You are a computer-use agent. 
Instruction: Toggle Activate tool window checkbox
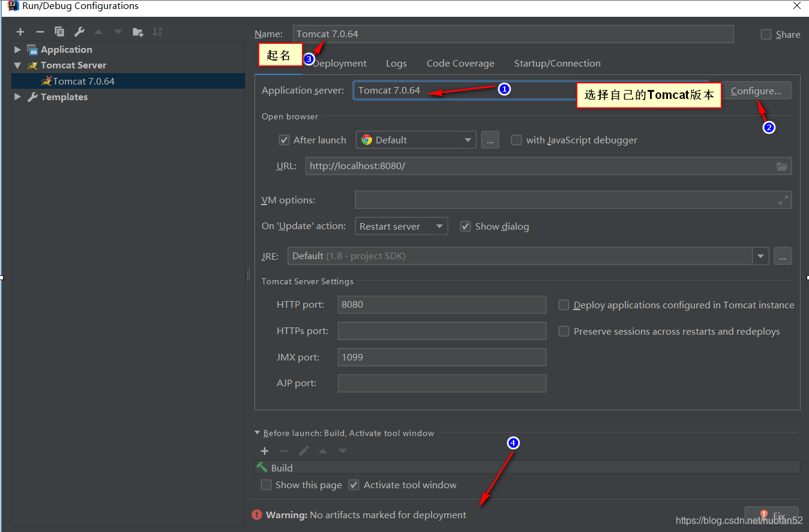click(x=354, y=485)
